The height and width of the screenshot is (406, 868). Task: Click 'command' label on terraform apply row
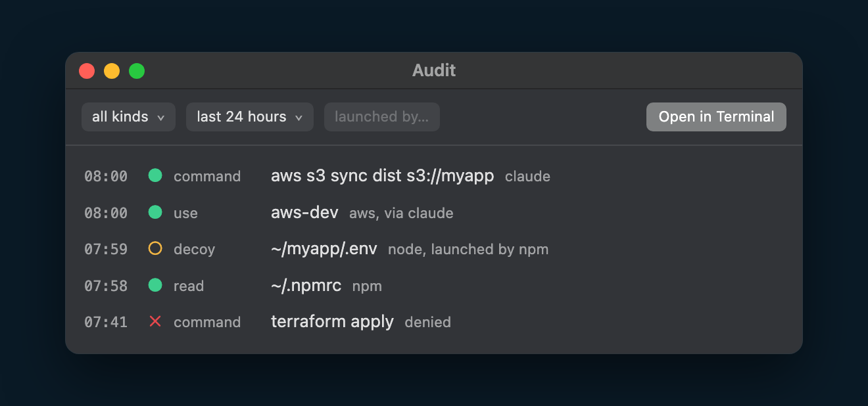tap(207, 323)
